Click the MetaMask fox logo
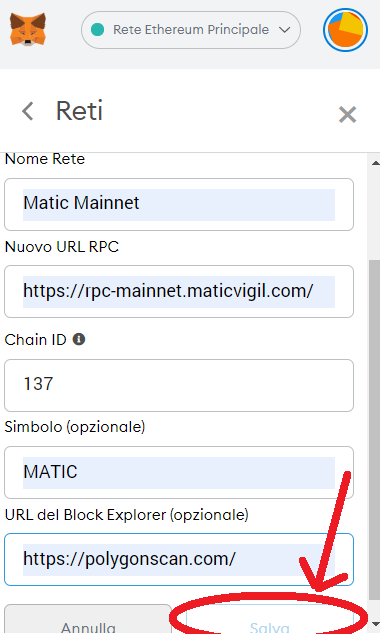Image resolution: width=380 pixels, height=634 pixels. pos(28,29)
